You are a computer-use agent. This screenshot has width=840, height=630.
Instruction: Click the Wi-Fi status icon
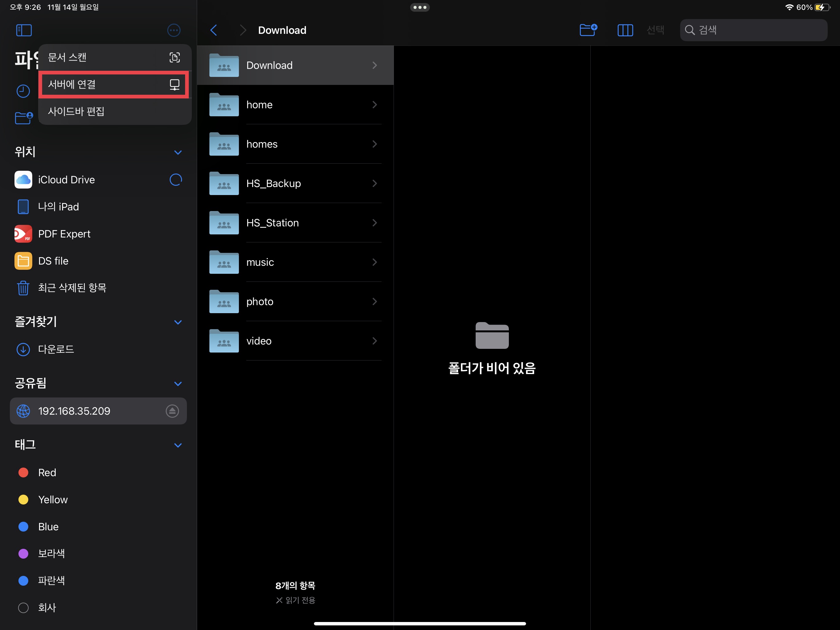coord(789,7)
